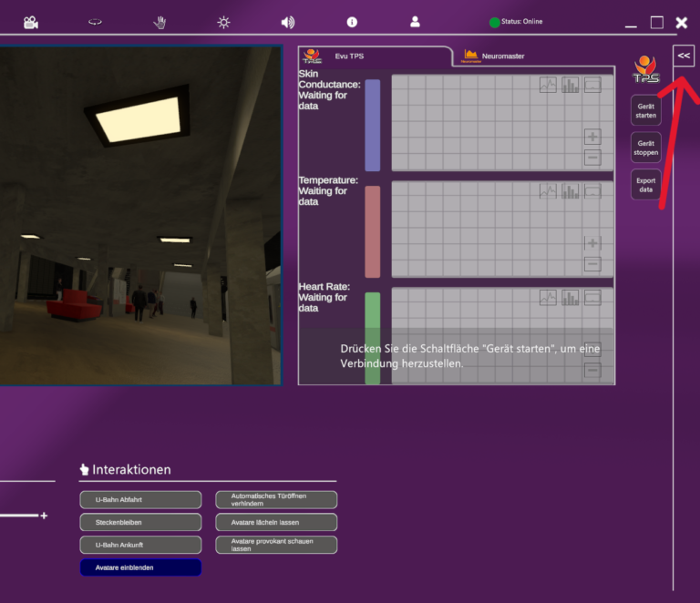The height and width of the screenshot is (603, 700).
Task: Click the plus at slider end
Action: [44, 516]
